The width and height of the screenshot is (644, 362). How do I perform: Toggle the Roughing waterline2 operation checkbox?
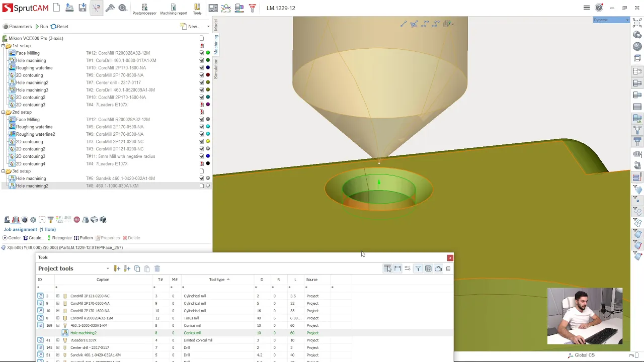(x=202, y=134)
